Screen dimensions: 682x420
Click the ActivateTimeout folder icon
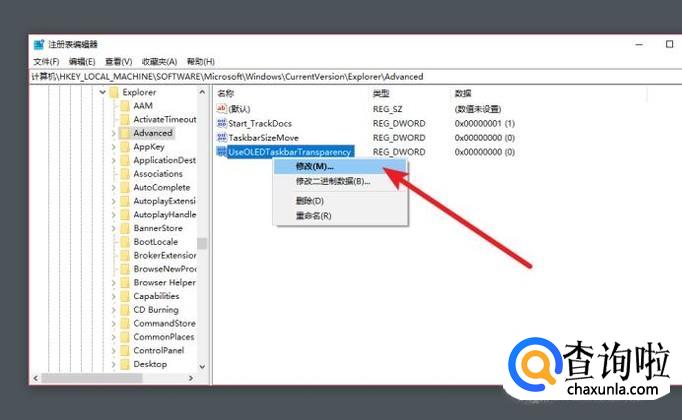pos(125,119)
